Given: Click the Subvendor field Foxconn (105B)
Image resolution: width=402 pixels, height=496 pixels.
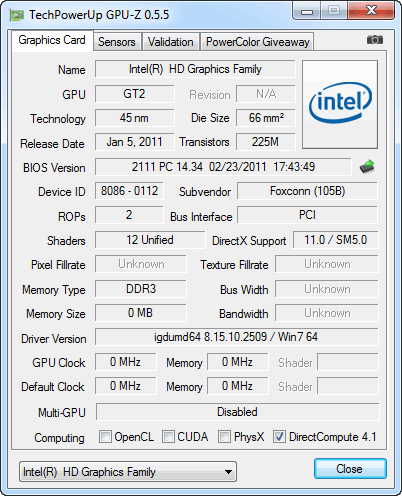Looking at the screenshot, I should click(x=307, y=191).
